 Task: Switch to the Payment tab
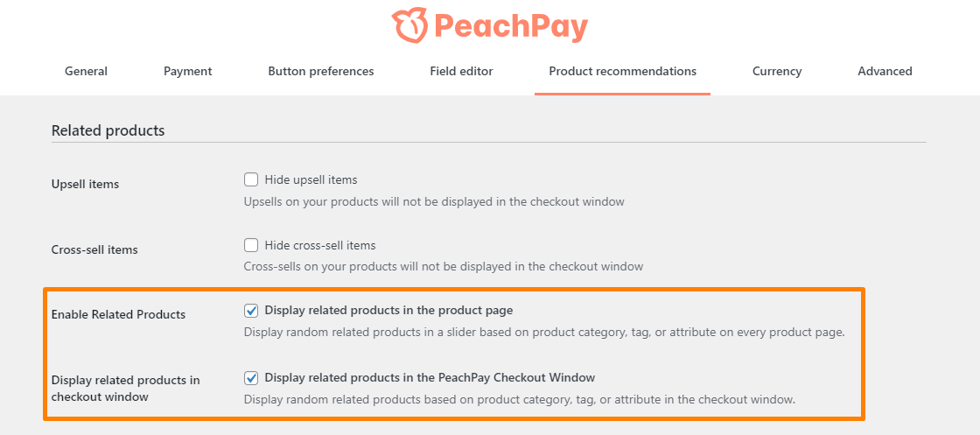[187, 71]
